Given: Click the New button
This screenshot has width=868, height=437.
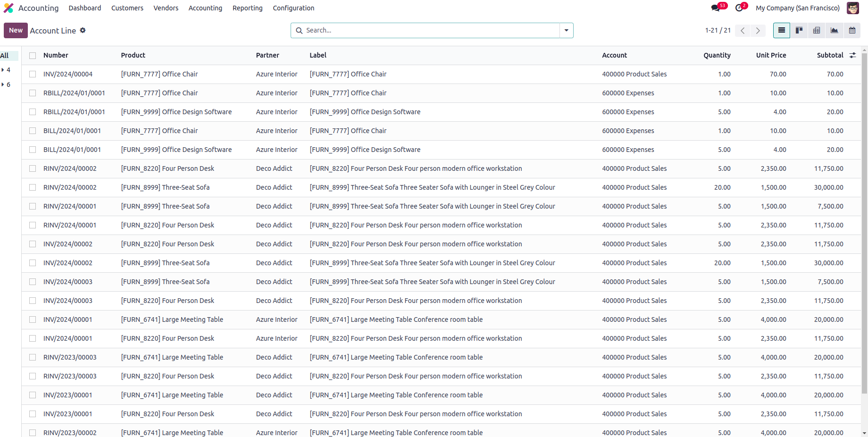Looking at the screenshot, I should (x=16, y=30).
